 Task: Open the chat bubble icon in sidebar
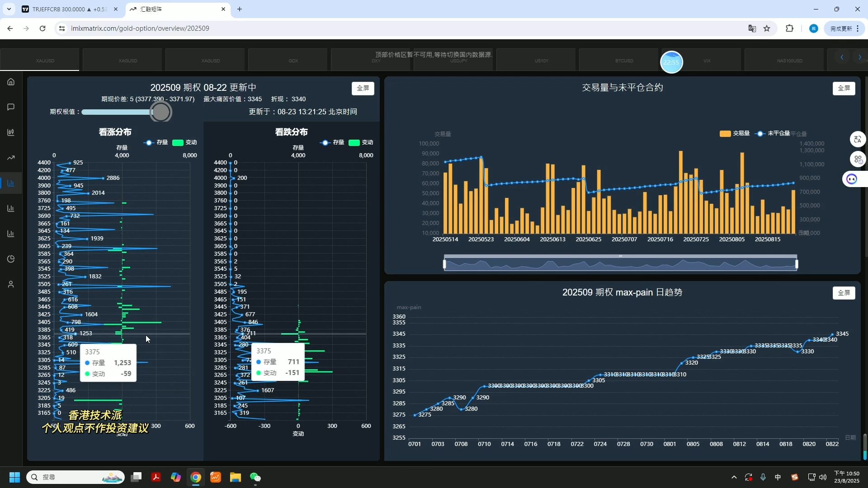11,107
